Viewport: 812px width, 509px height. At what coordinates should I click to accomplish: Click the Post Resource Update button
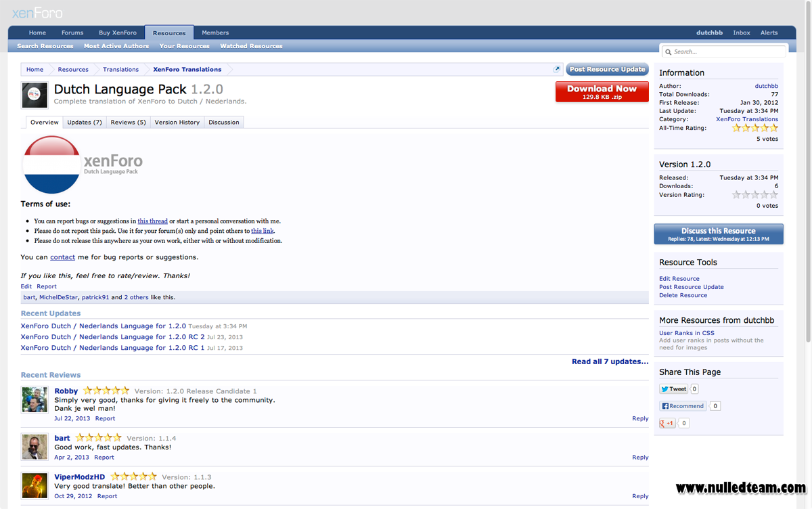point(607,69)
